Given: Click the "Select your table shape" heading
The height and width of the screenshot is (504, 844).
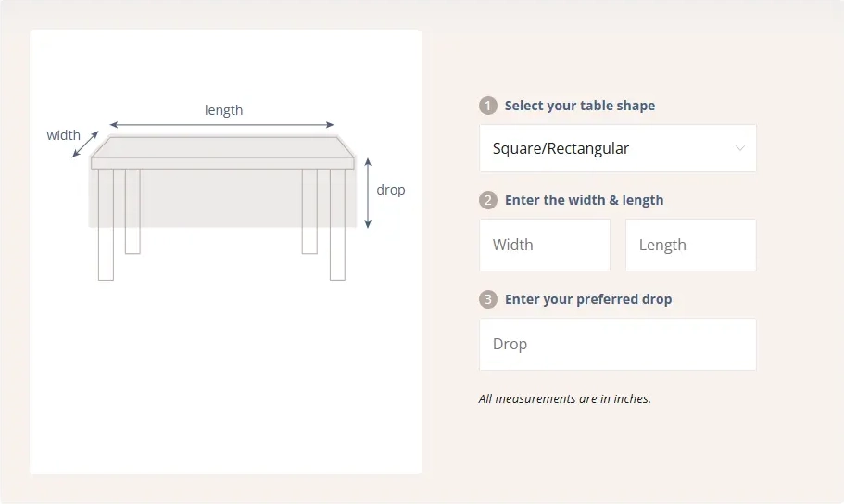Looking at the screenshot, I should pyautogui.click(x=580, y=106).
